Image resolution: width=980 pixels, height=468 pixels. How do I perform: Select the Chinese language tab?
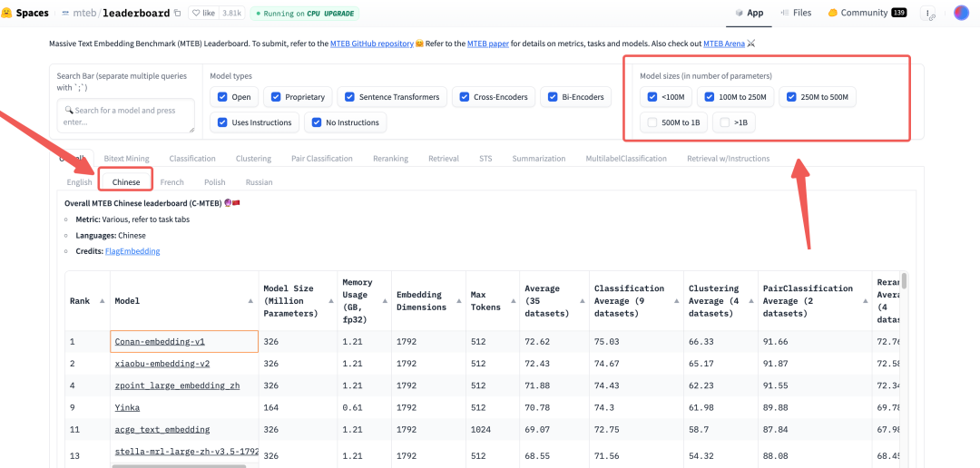pyautogui.click(x=126, y=182)
